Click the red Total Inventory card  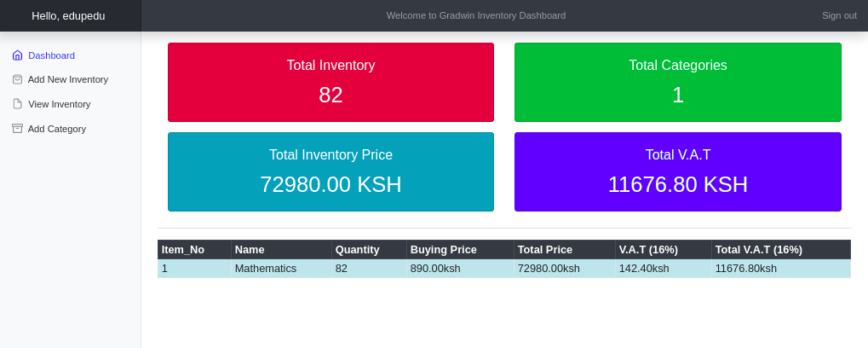pos(331,82)
